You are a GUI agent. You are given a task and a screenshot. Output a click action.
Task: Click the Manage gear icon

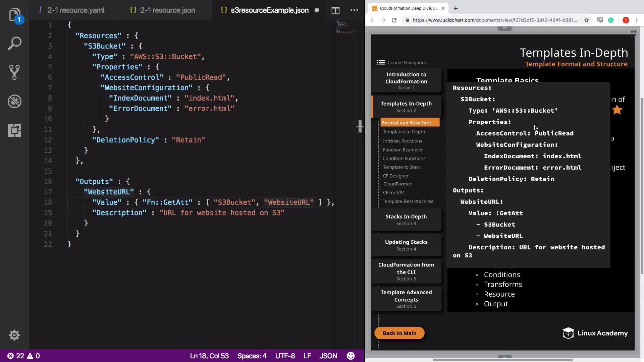click(x=14, y=335)
